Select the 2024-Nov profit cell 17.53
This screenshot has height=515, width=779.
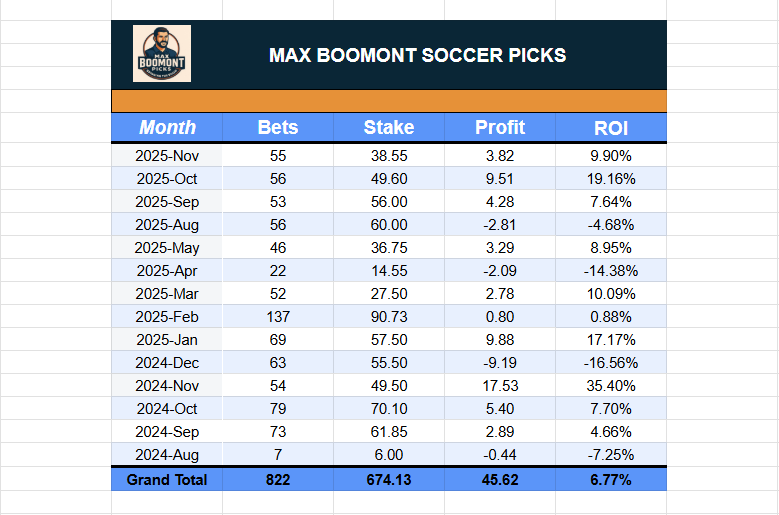[499, 386]
